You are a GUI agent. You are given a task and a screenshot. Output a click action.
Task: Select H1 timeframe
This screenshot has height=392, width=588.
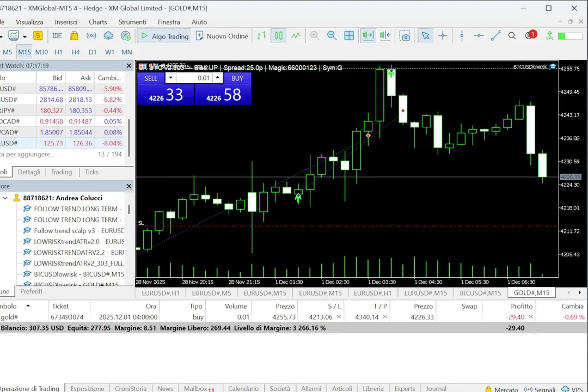pyautogui.click(x=58, y=52)
